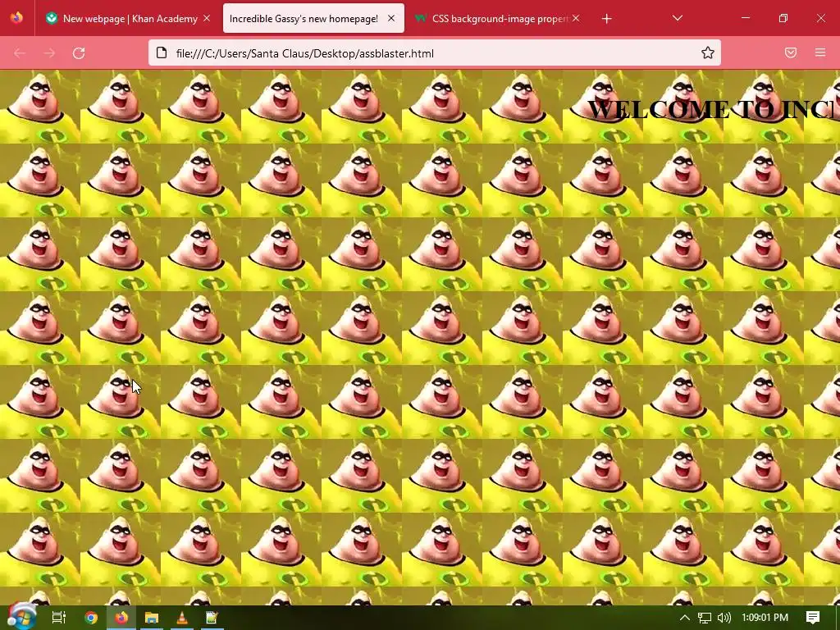Restore down the Firefox window
This screenshot has height=630, width=840.
click(x=783, y=18)
